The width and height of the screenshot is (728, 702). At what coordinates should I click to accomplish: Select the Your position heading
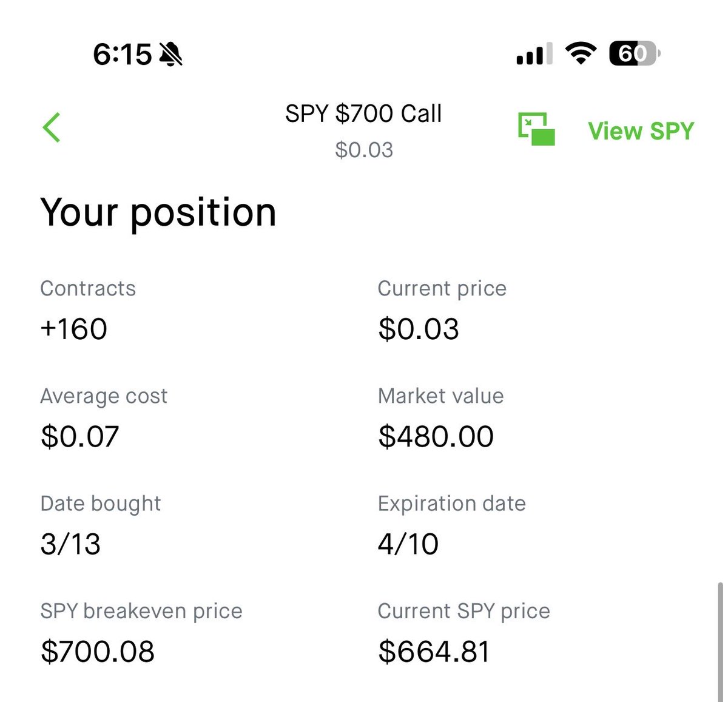click(x=158, y=212)
